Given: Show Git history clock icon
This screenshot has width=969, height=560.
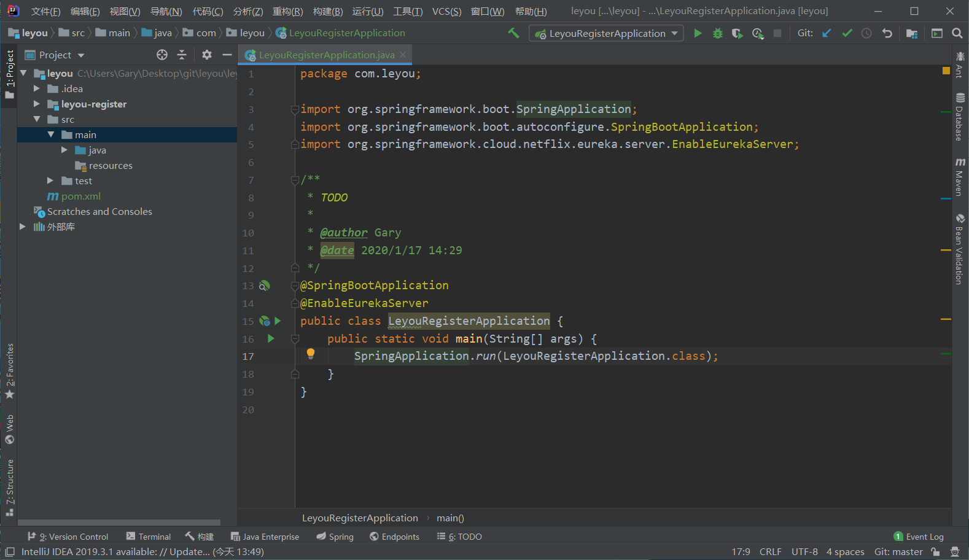Looking at the screenshot, I should tap(866, 33).
